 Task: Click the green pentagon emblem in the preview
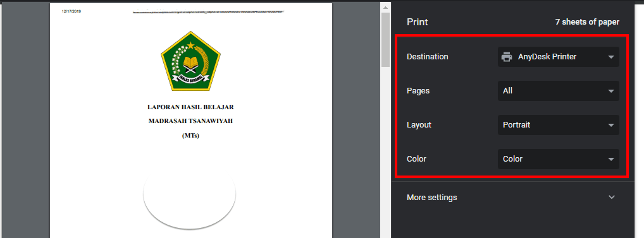tap(190, 61)
